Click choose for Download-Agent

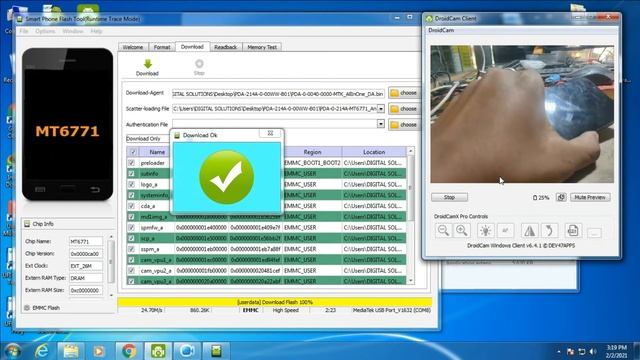click(404, 93)
